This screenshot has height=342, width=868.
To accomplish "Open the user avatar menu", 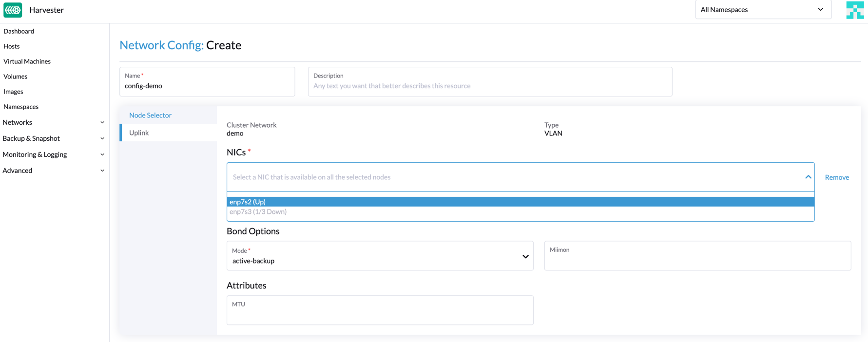I will [x=854, y=10].
